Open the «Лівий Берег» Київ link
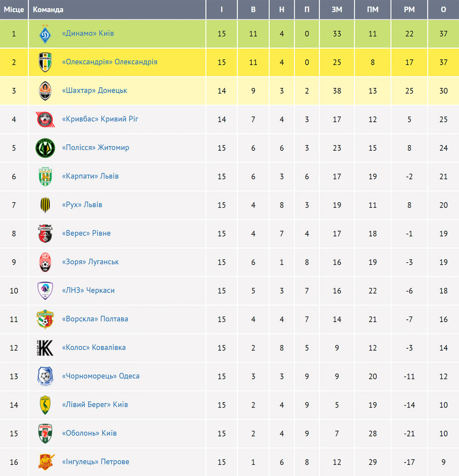This screenshot has width=459, height=476. click(x=95, y=404)
